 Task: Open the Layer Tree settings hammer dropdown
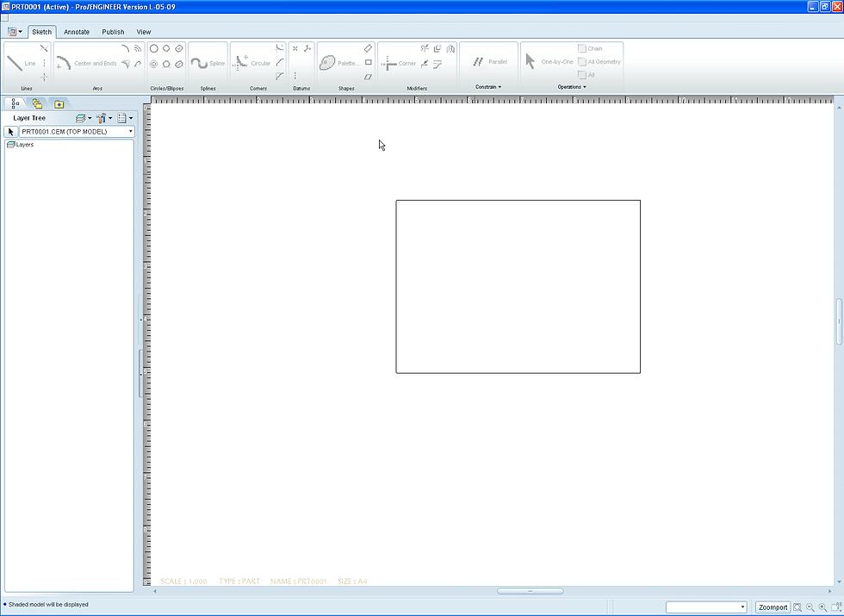104,118
